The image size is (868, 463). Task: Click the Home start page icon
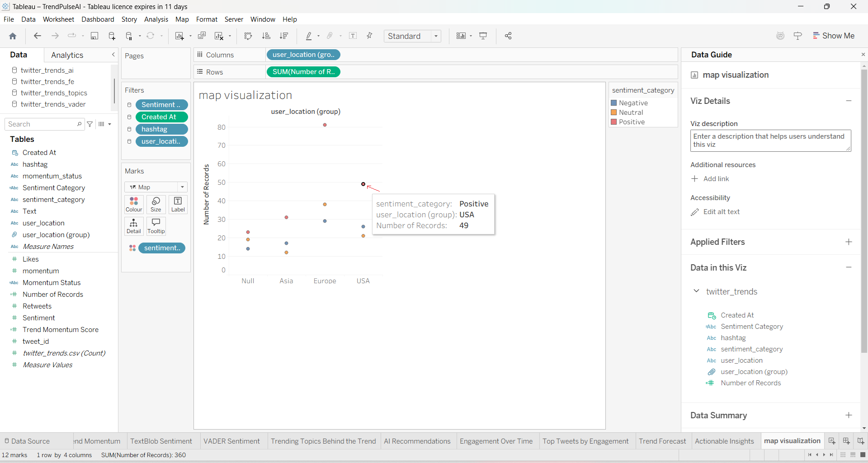13,36
